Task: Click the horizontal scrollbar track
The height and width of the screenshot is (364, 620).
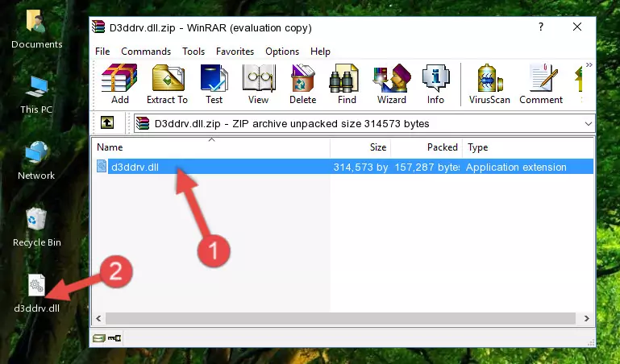Action: tap(340, 318)
